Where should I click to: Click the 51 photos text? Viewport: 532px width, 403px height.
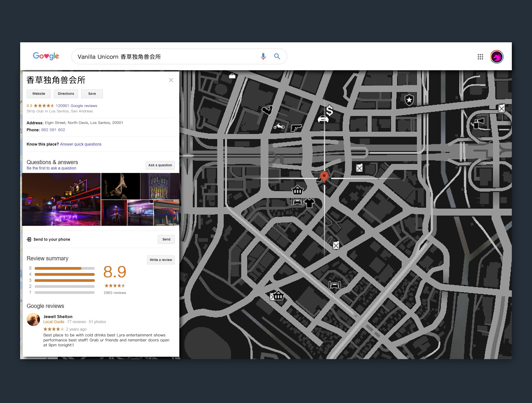click(97, 322)
